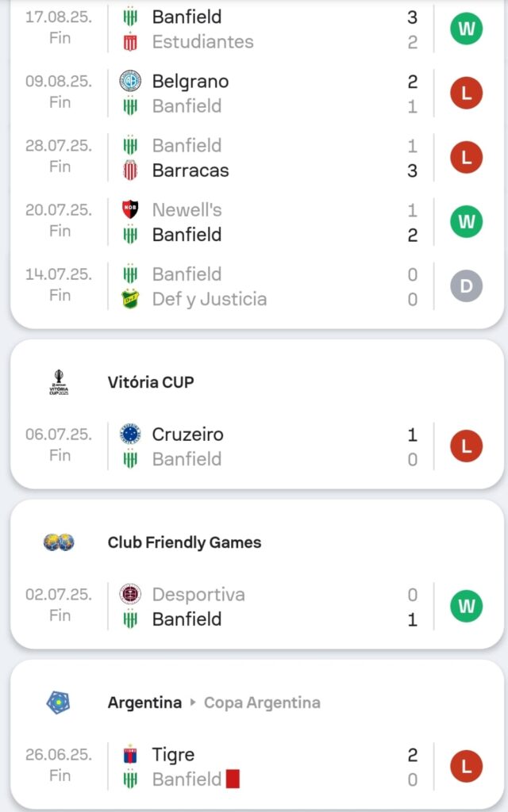The width and height of the screenshot is (508, 812).
Task: Open the Vitória CUP competition logo
Action: pos(60,383)
